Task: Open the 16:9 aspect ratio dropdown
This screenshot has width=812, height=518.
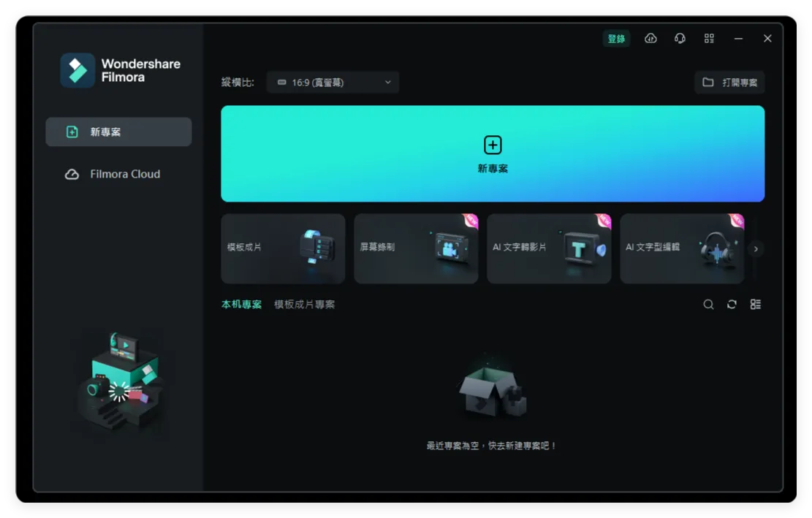Action: coord(333,82)
